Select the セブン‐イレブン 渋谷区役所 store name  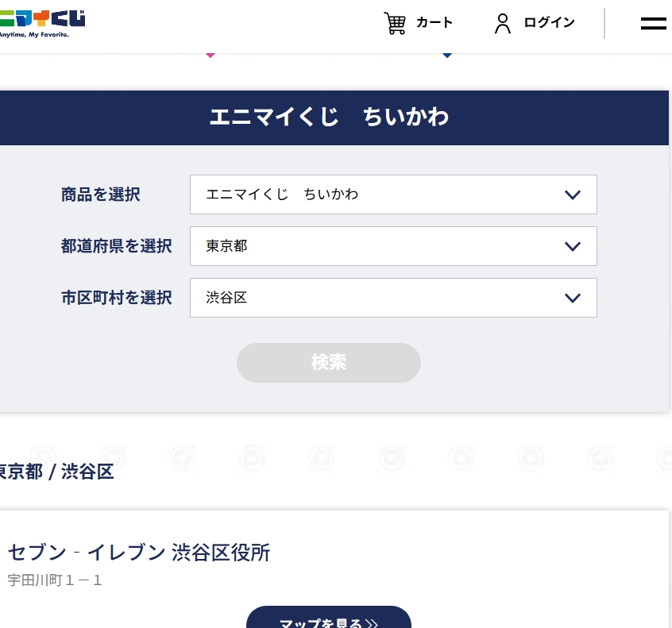[139, 553]
